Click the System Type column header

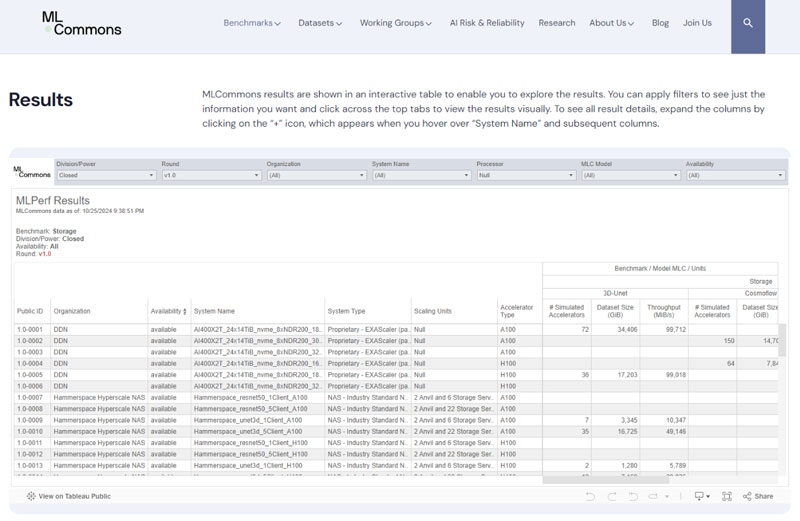346,311
